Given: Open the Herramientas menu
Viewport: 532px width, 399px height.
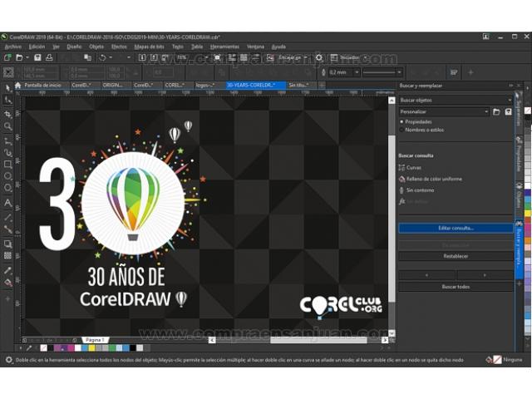Looking at the screenshot, I should point(224,47).
